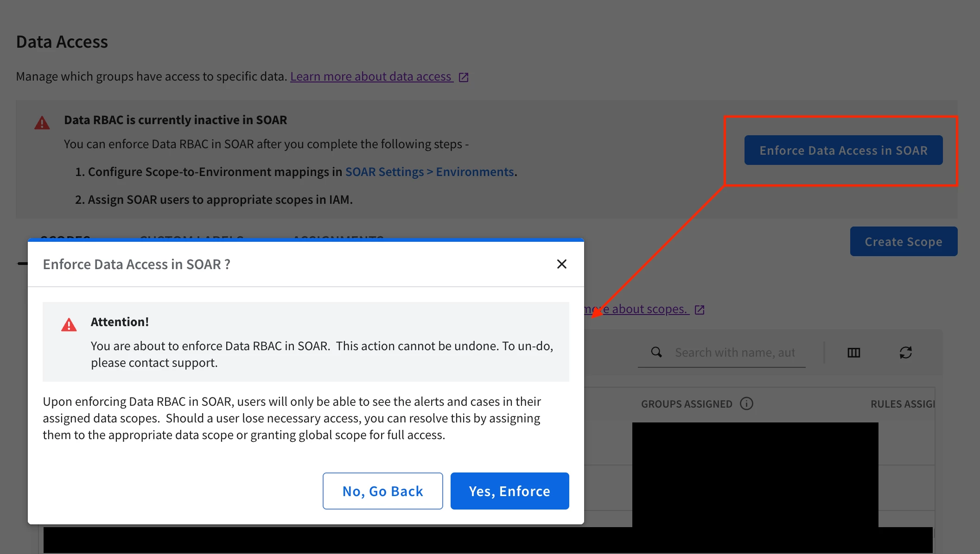Click the refresh table icon
This screenshot has width=980, height=554.
[x=905, y=353]
